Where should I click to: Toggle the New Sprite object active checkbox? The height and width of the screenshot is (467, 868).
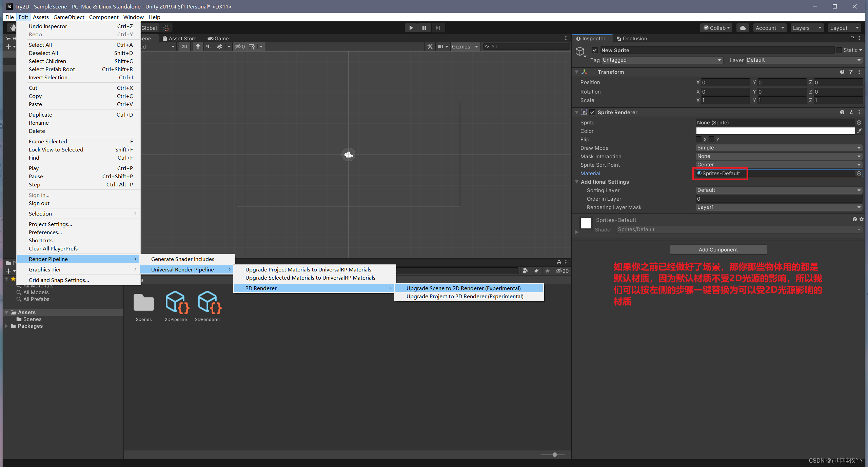(x=595, y=50)
